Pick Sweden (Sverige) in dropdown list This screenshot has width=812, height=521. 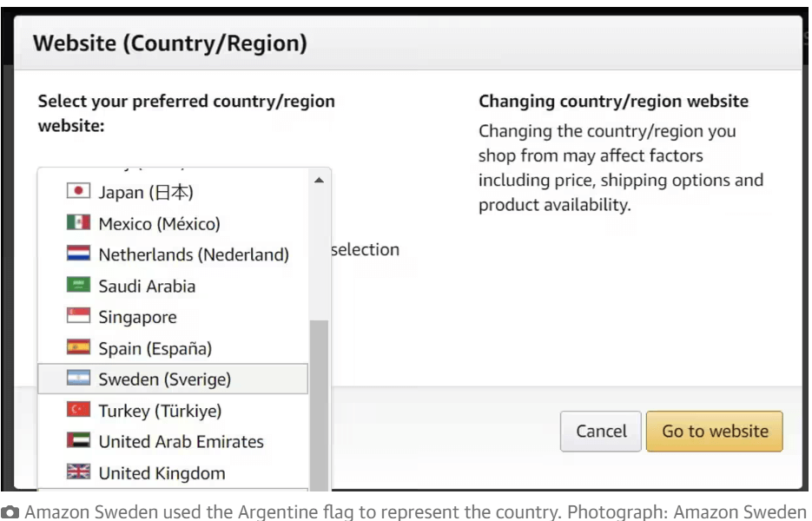tap(165, 379)
